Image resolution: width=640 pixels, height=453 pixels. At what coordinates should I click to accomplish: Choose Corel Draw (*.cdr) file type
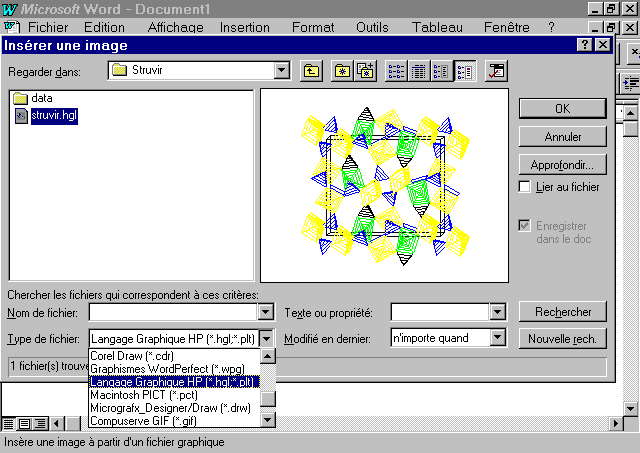[174, 356]
